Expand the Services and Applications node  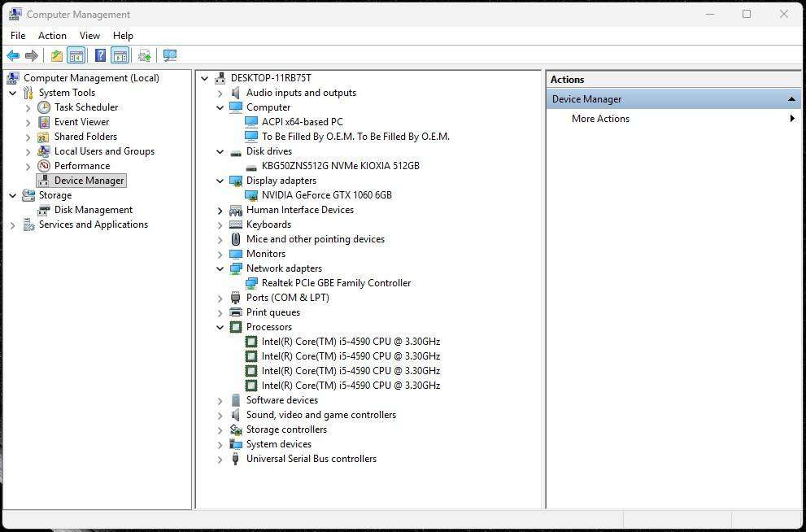pos(13,225)
